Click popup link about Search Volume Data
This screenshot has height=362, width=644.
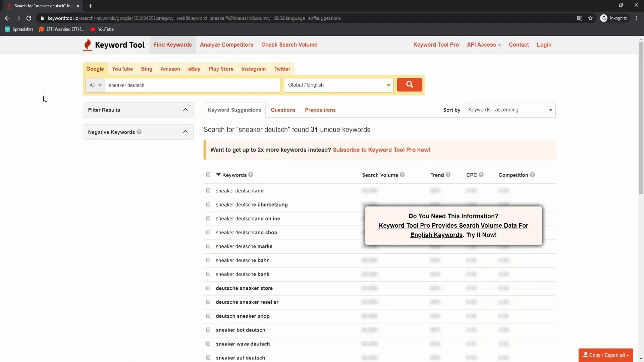click(453, 230)
